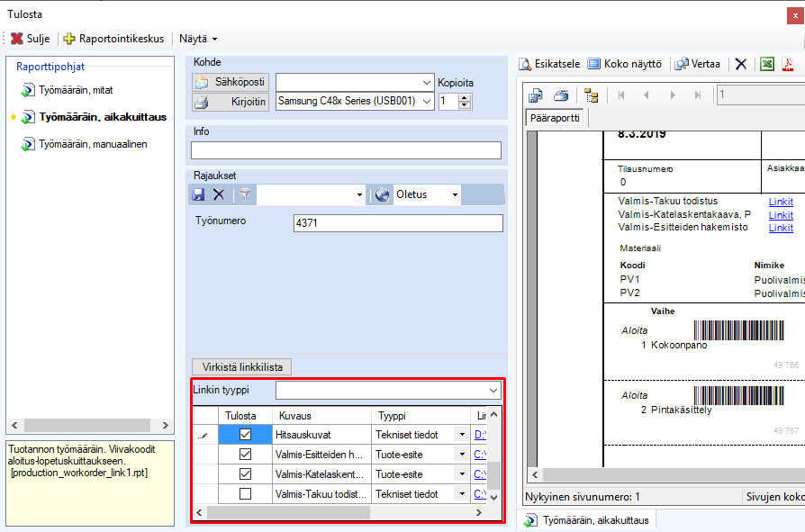805x532 pixels.
Task: Click the page number field in the viewer
Action: point(761,95)
